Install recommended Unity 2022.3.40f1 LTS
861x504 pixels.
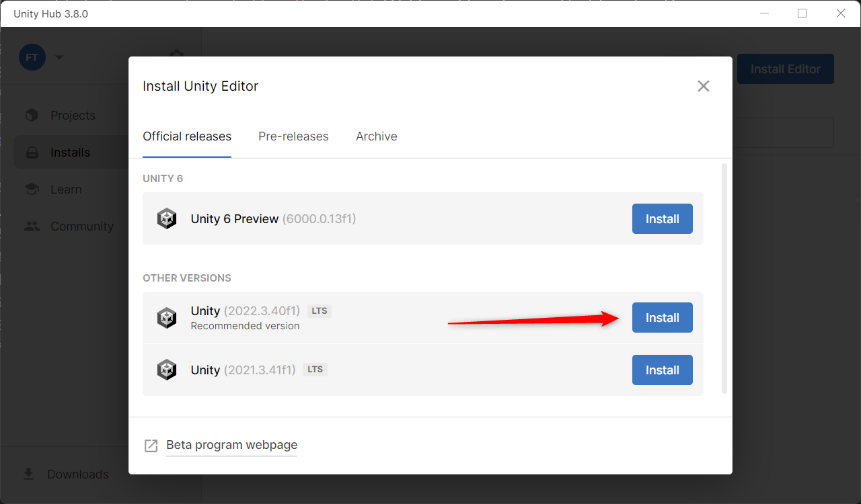[662, 318]
